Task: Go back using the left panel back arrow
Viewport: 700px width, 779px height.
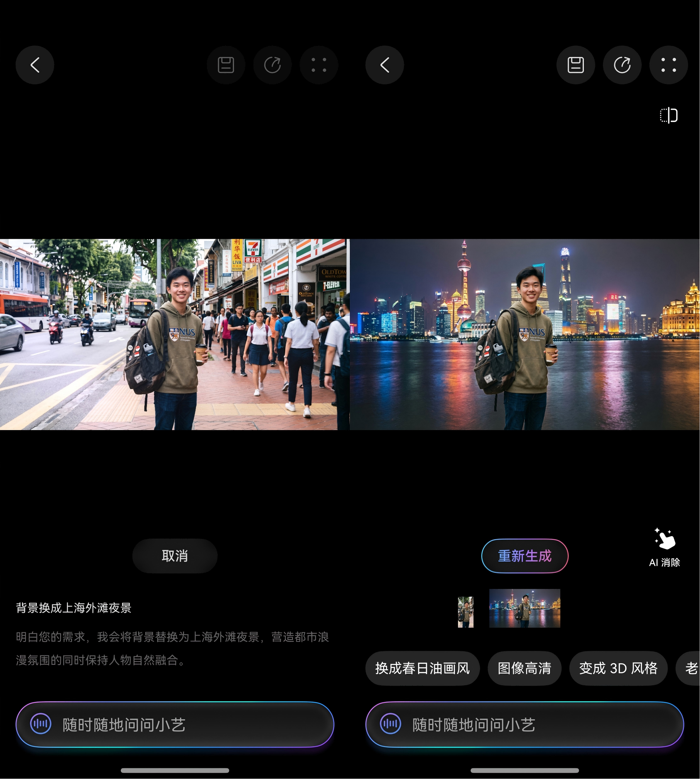Action: pos(35,64)
